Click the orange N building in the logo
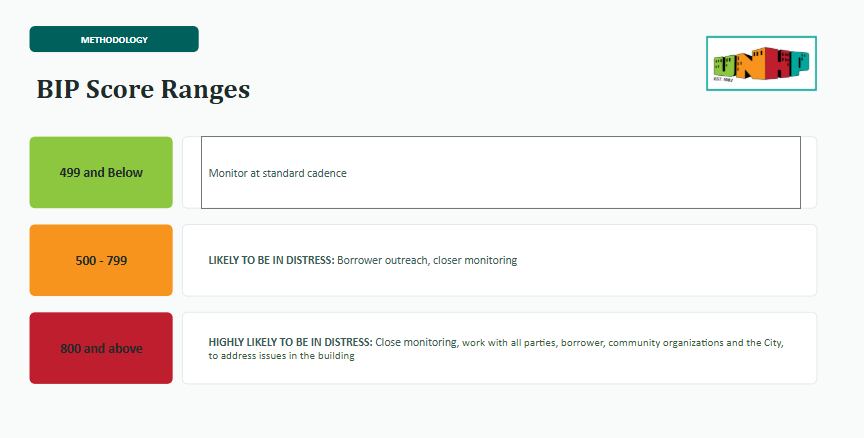The width and height of the screenshot is (864, 438). click(x=750, y=63)
